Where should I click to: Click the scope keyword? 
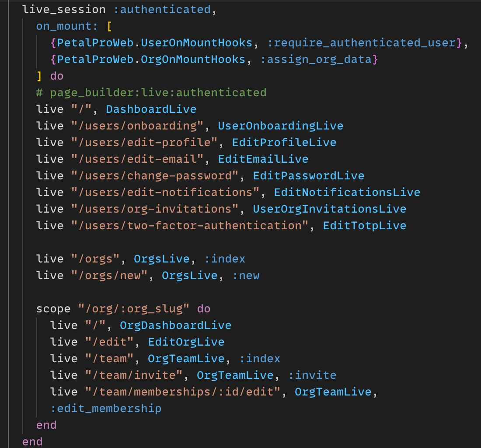53,308
